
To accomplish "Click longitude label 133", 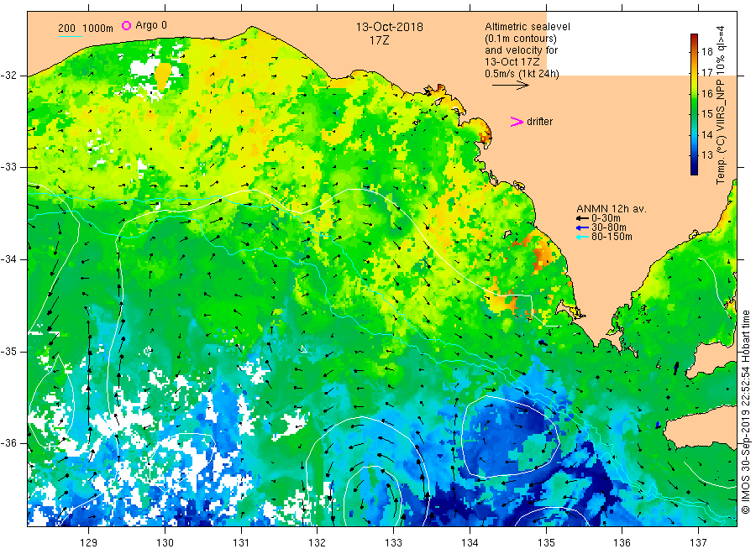I will click(393, 542).
